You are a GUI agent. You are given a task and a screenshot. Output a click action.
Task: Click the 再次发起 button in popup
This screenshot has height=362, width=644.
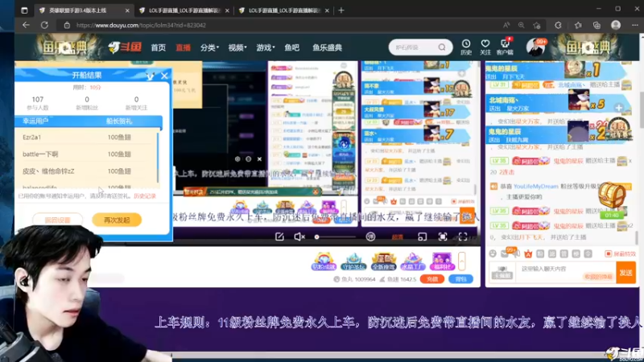point(117,220)
